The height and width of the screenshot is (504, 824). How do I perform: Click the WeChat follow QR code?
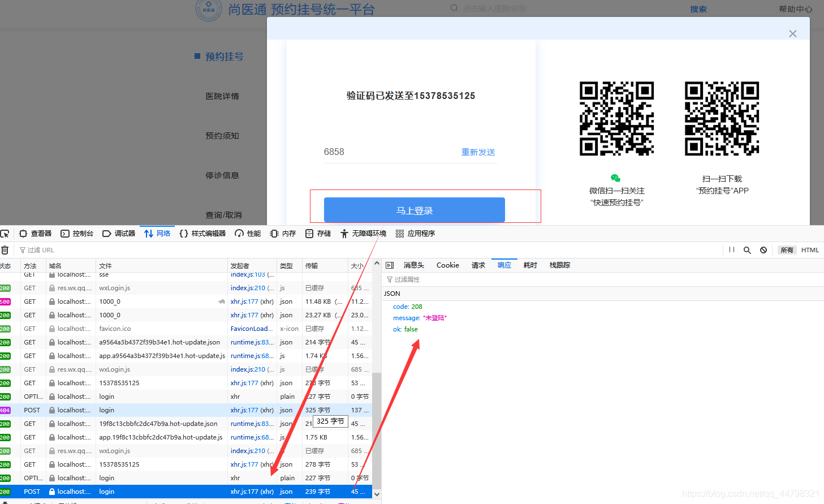pos(617,119)
